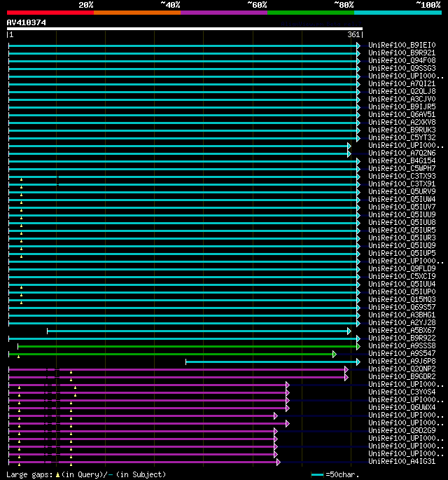Select the UniRef100_Q5IUQ9 label
This screenshot has width=448, height=480.
coord(402,245)
